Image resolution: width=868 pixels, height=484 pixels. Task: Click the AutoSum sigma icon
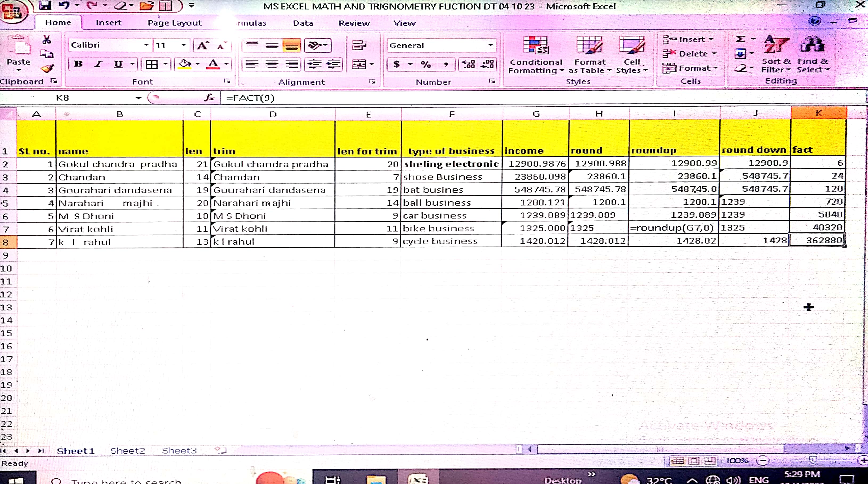pyautogui.click(x=740, y=39)
